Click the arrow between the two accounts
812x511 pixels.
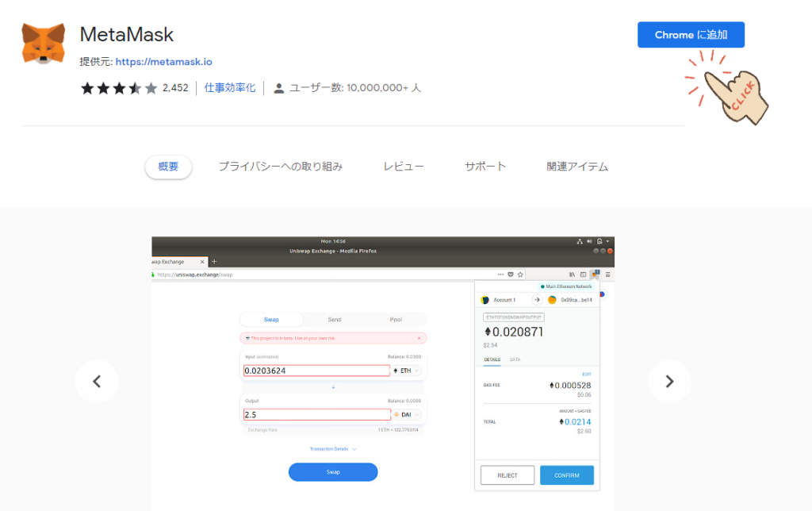[537, 300]
